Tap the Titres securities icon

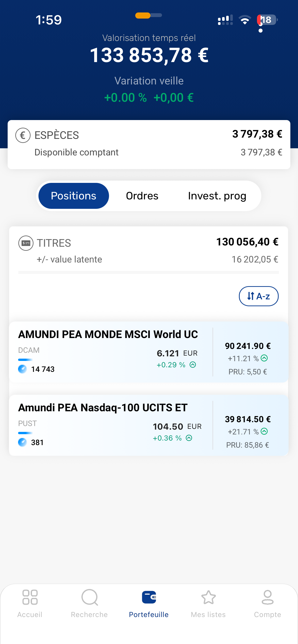26,243
